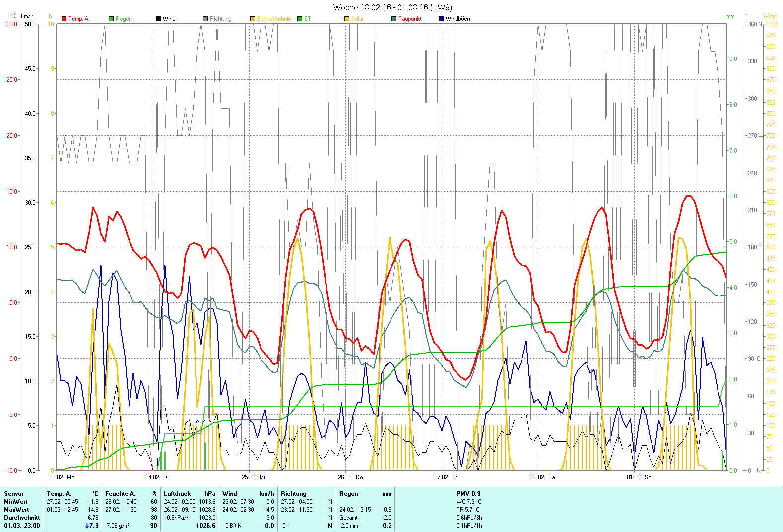
Task: Click the yellow Solar legend square
Action: (347, 19)
